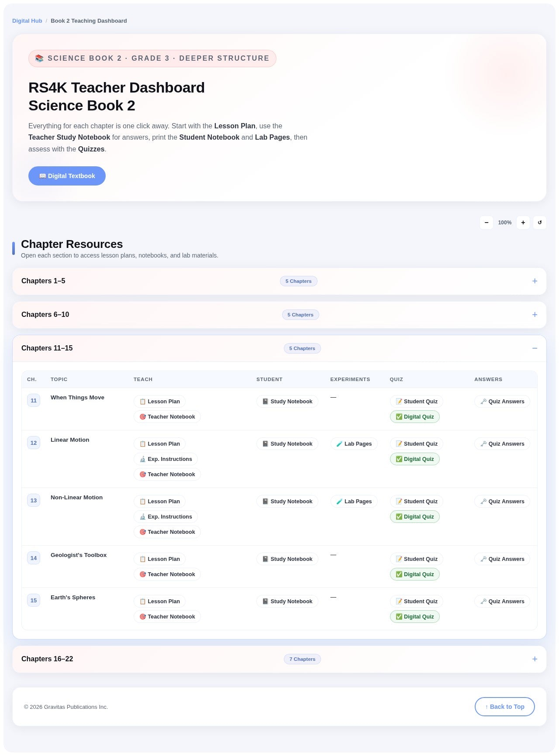Launch Digital Quiz for Earth's Spheres
The image size is (559, 756).
(x=414, y=617)
